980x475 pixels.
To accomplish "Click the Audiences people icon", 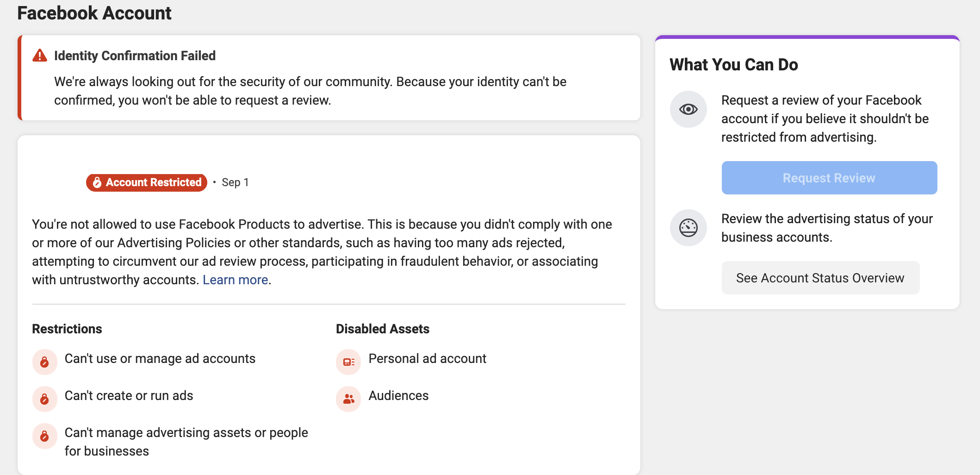I will tap(348, 399).
